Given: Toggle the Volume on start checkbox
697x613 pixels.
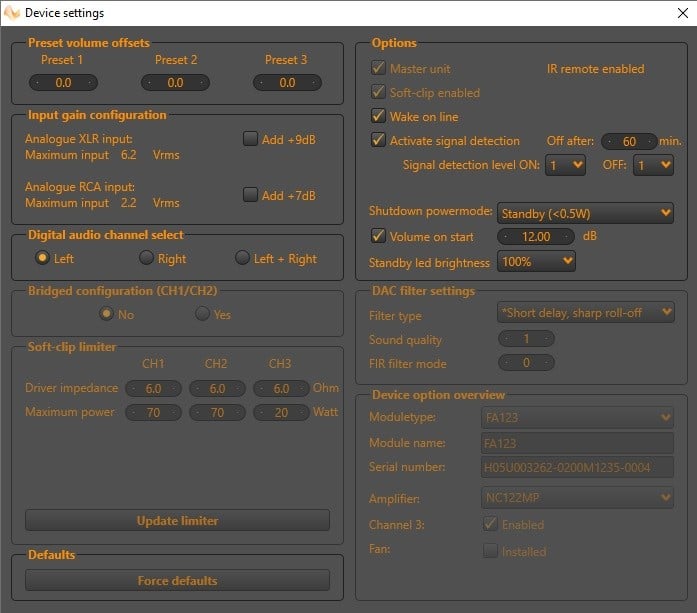Looking at the screenshot, I should pyautogui.click(x=379, y=237).
